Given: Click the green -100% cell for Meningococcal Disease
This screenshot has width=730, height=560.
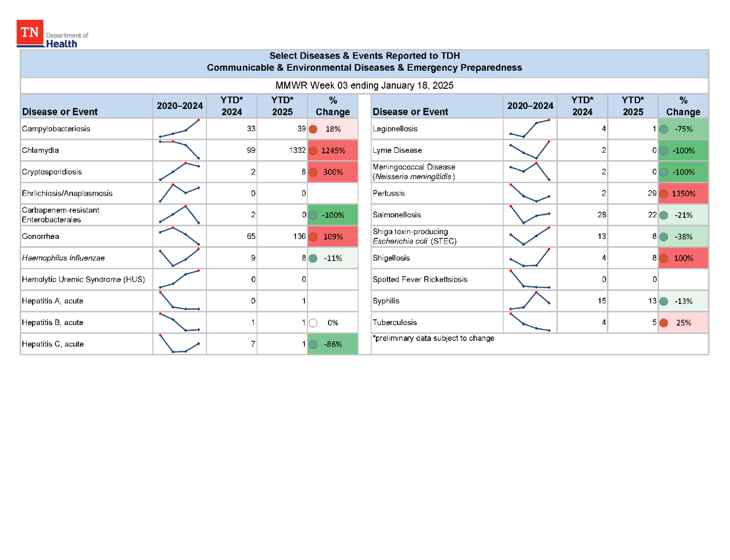Looking at the screenshot, I should tap(683, 171).
